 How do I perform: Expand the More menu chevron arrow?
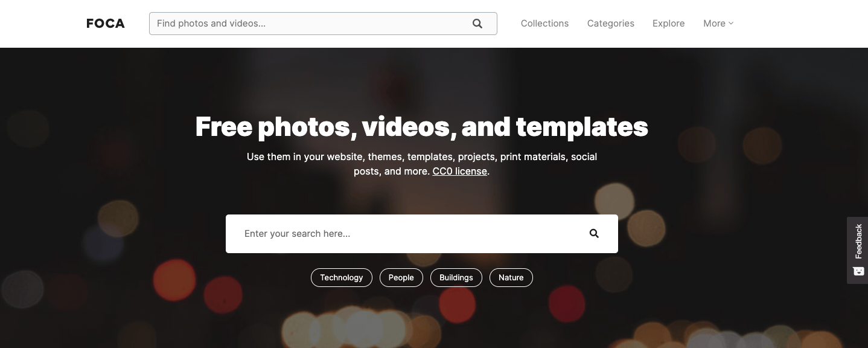click(x=731, y=24)
